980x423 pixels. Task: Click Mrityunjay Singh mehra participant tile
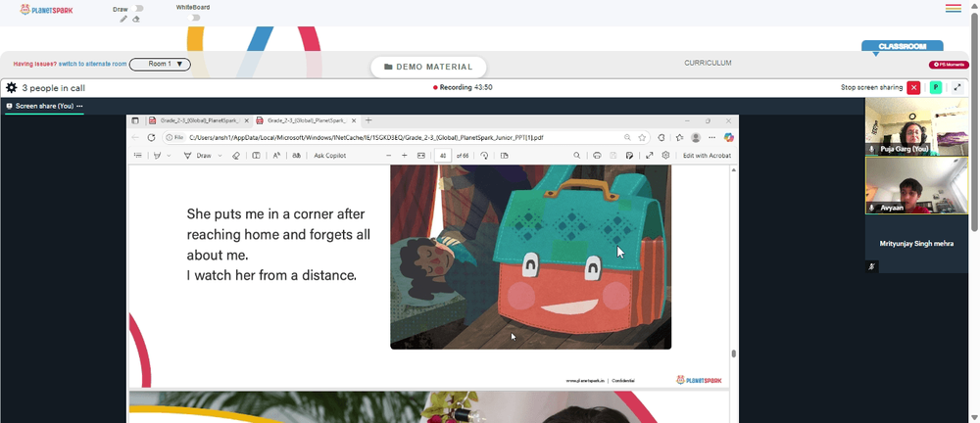click(915, 244)
